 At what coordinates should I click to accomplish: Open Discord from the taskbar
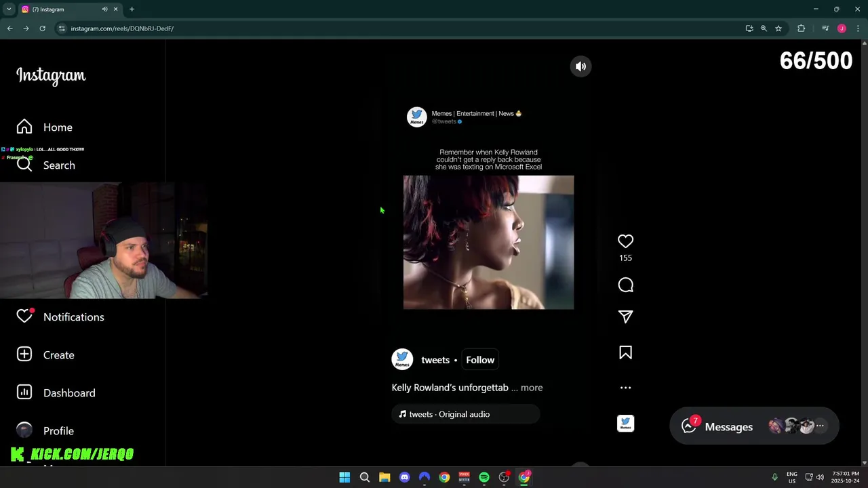405,477
